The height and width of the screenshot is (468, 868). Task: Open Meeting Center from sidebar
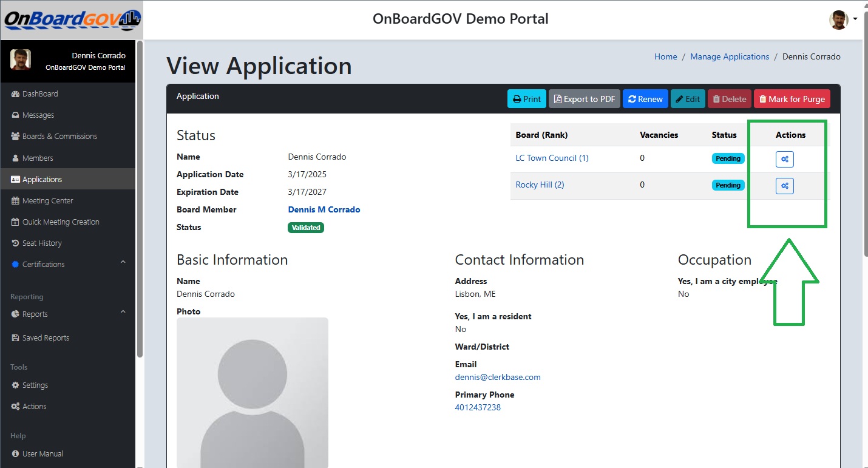pos(47,201)
